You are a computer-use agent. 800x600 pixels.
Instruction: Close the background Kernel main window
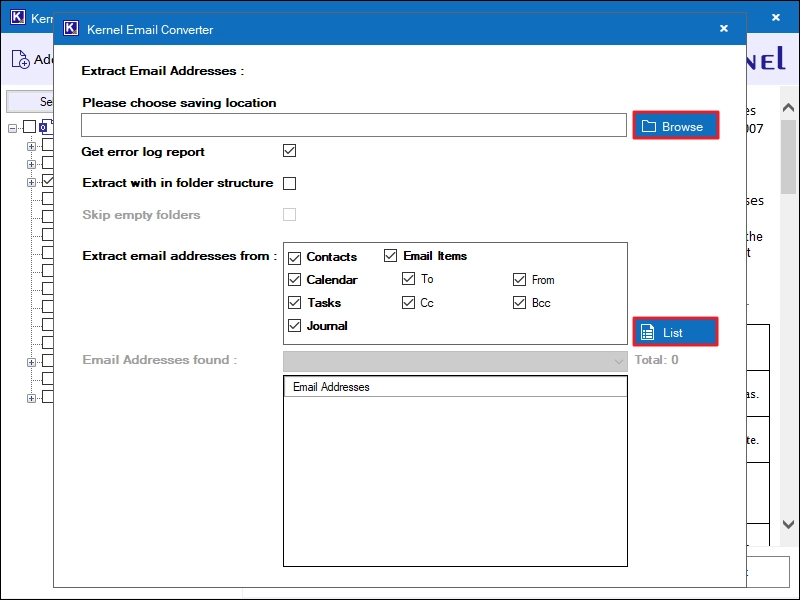point(776,17)
